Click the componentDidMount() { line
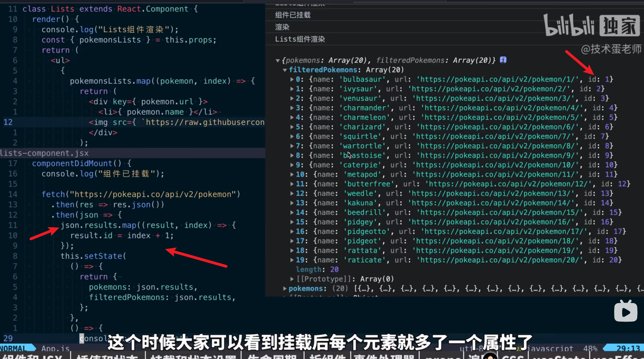The image size is (644, 359). [x=82, y=163]
